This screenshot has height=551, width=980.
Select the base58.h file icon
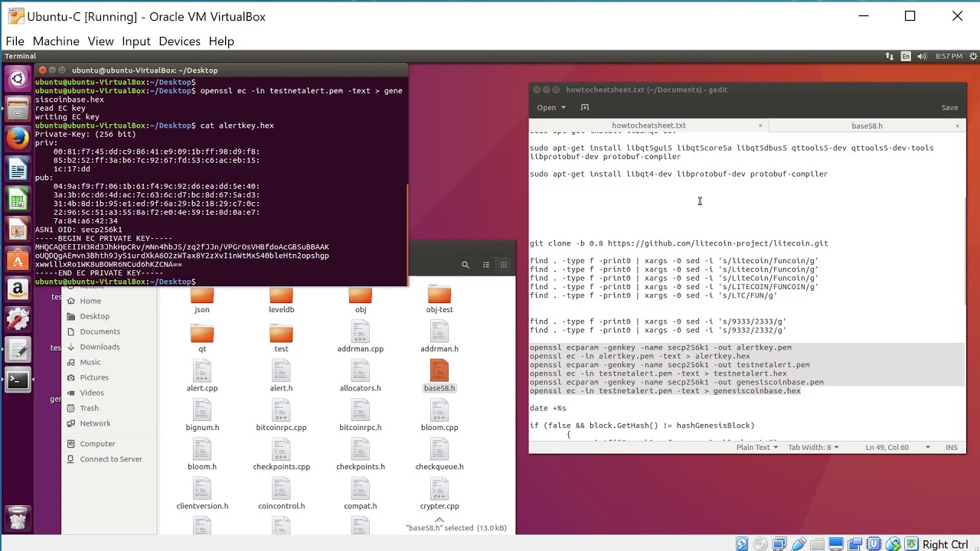pyautogui.click(x=439, y=370)
